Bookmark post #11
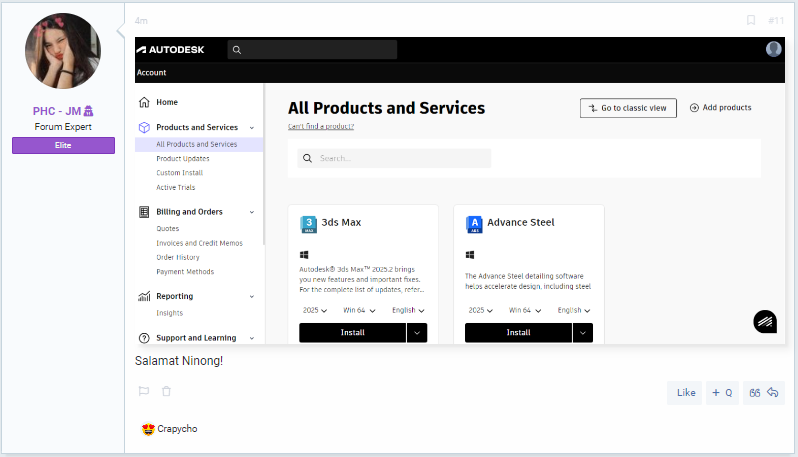 point(751,20)
